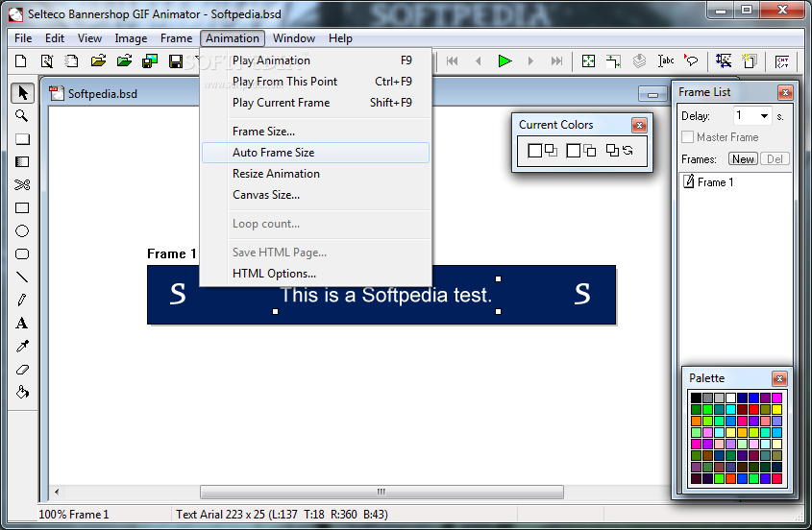This screenshot has width=812, height=530.
Task: Insert text with the Iabc icon
Action: (665, 61)
